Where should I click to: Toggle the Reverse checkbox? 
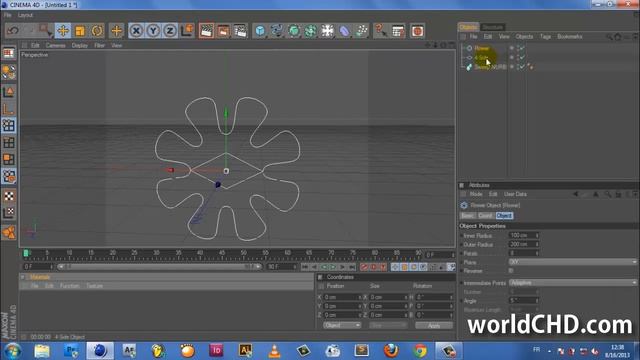point(511,271)
